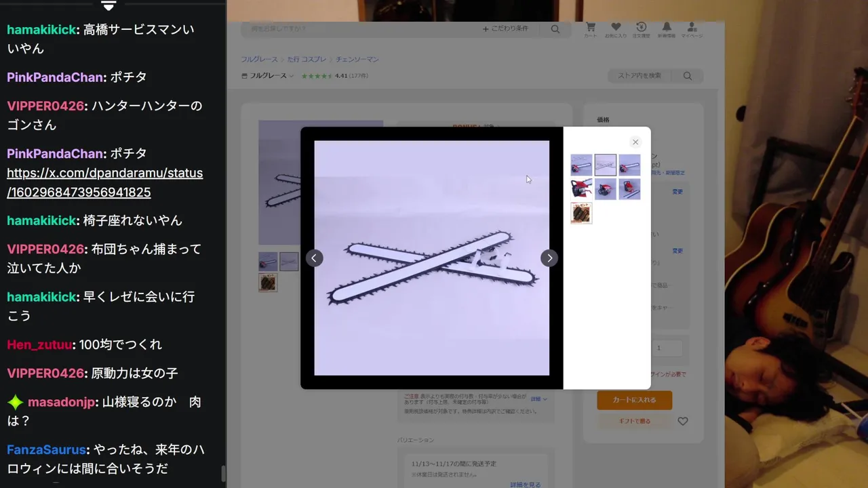This screenshot has height=488, width=868.
Task: Open た行 コスプレ breadcrumb link
Action: click(307, 60)
